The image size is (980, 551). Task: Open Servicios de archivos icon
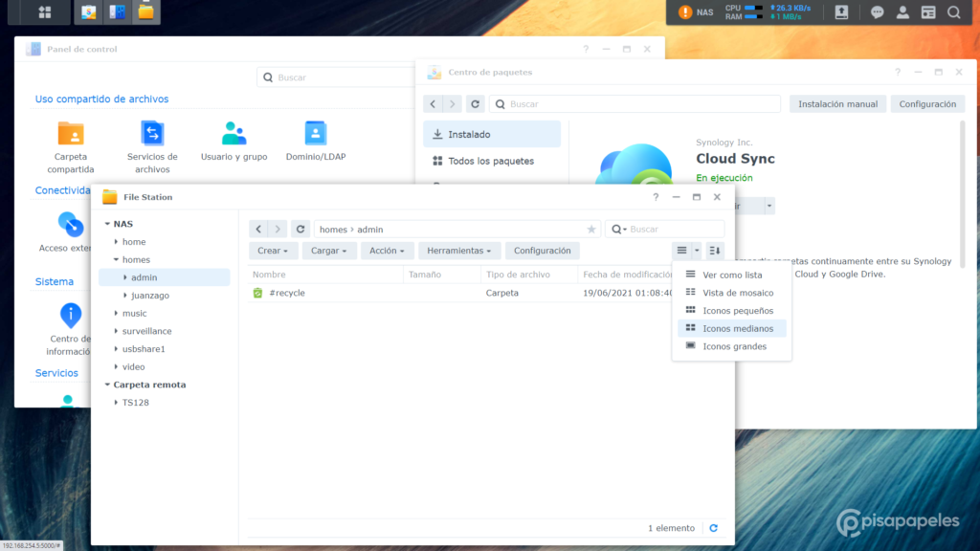(152, 133)
